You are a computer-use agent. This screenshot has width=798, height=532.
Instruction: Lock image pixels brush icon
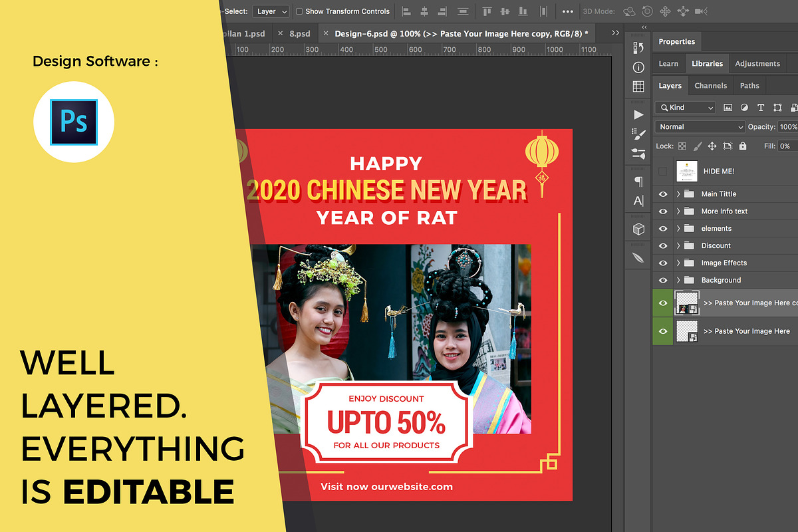click(x=698, y=146)
